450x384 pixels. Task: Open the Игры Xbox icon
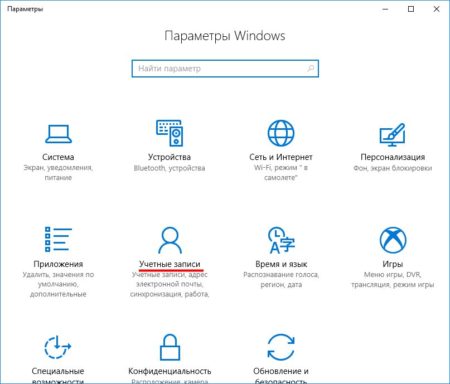tap(393, 240)
